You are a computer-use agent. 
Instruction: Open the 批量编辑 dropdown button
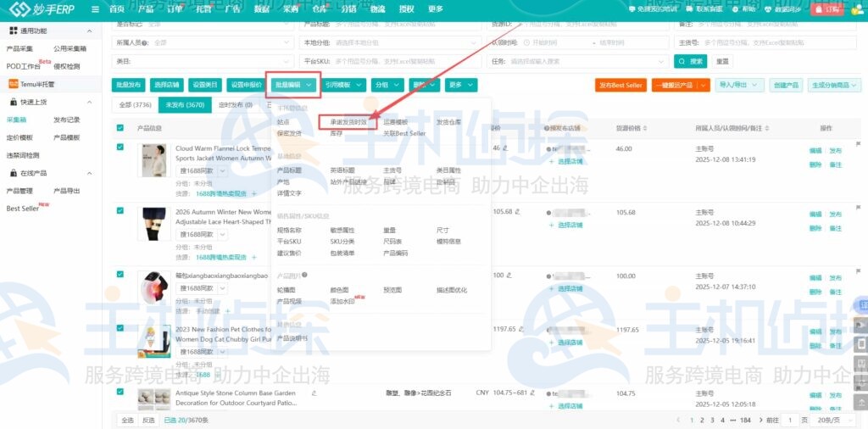coord(292,85)
